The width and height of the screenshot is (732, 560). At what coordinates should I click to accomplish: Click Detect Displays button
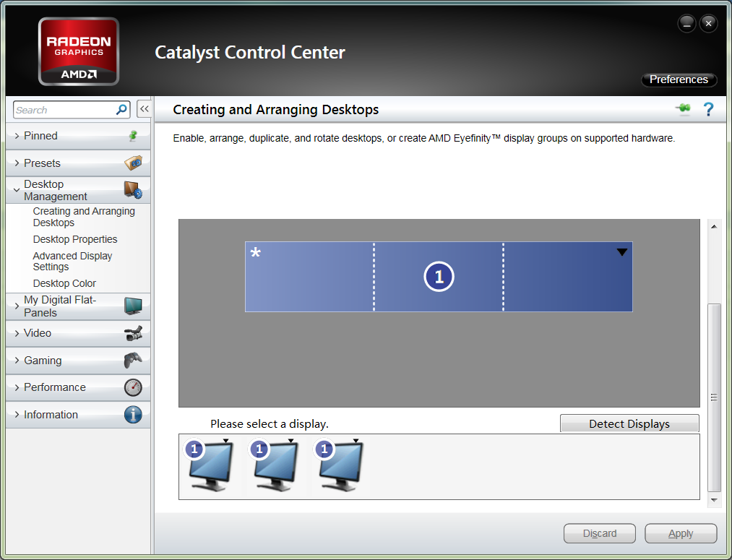pos(629,423)
